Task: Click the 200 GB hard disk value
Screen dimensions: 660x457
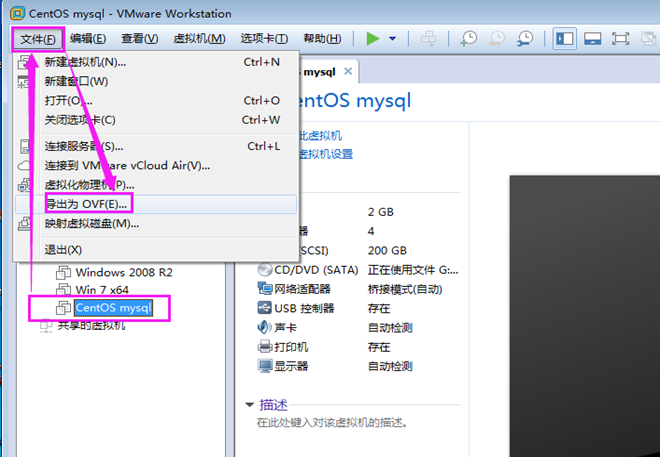Action: pyautogui.click(x=387, y=250)
